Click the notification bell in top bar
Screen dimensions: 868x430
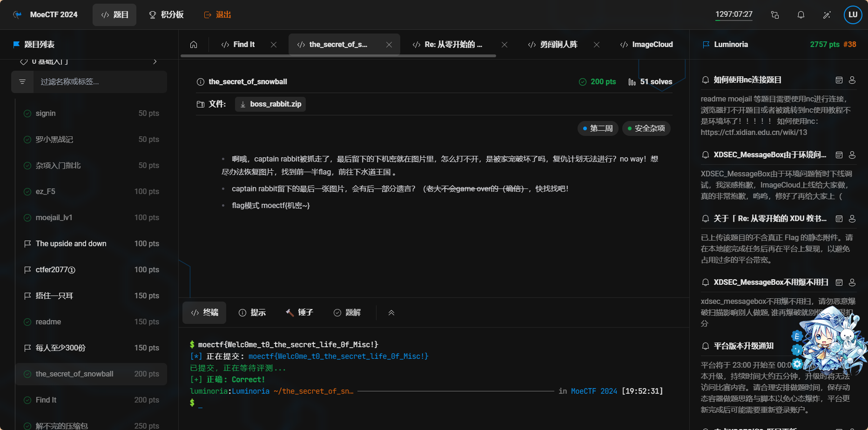[x=801, y=15]
